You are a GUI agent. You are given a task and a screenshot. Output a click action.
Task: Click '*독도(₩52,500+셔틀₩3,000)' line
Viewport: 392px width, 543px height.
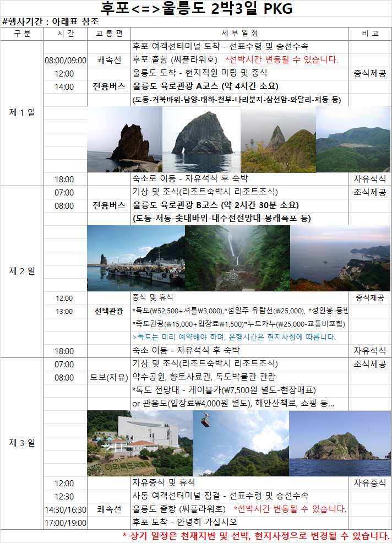[240, 311]
